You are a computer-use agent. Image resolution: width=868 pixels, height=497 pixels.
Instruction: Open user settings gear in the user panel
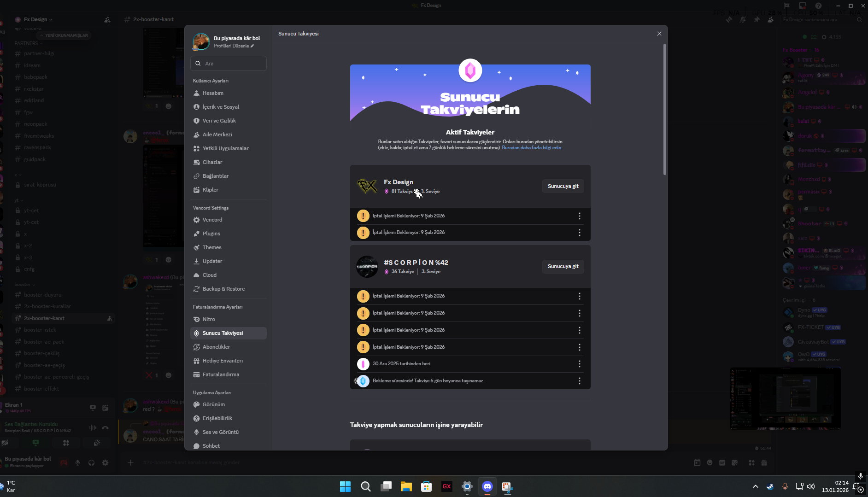(x=106, y=462)
